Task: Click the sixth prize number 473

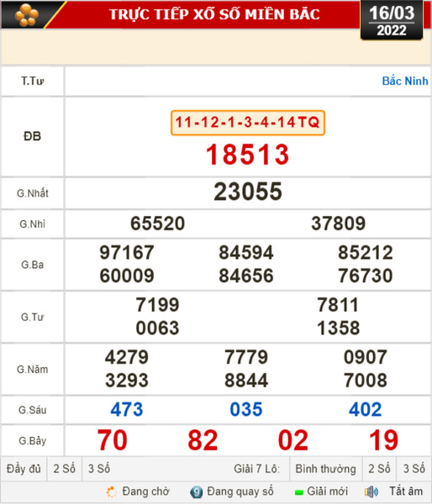Action: coord(127,410)
